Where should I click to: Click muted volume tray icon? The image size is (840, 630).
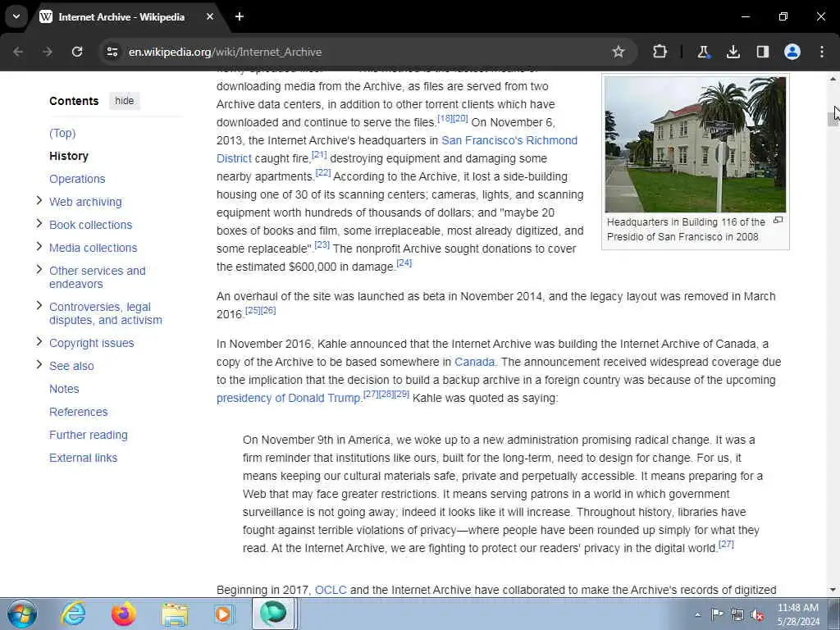[757, 615]
